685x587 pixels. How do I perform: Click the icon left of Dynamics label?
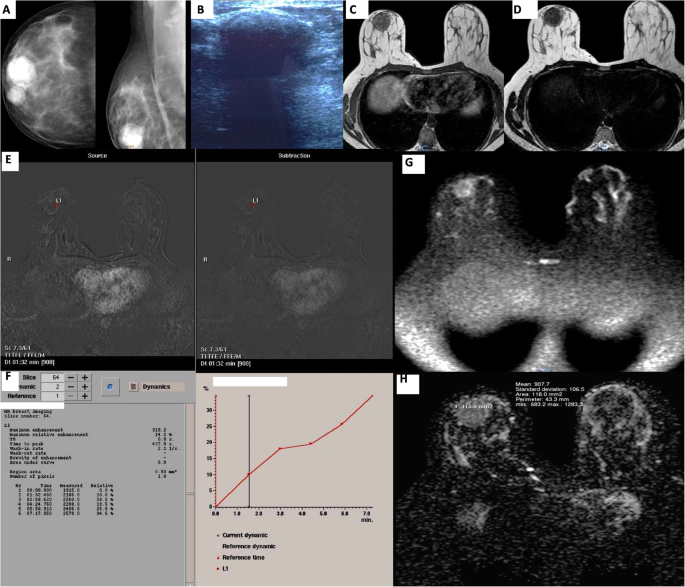pos(134,387)
